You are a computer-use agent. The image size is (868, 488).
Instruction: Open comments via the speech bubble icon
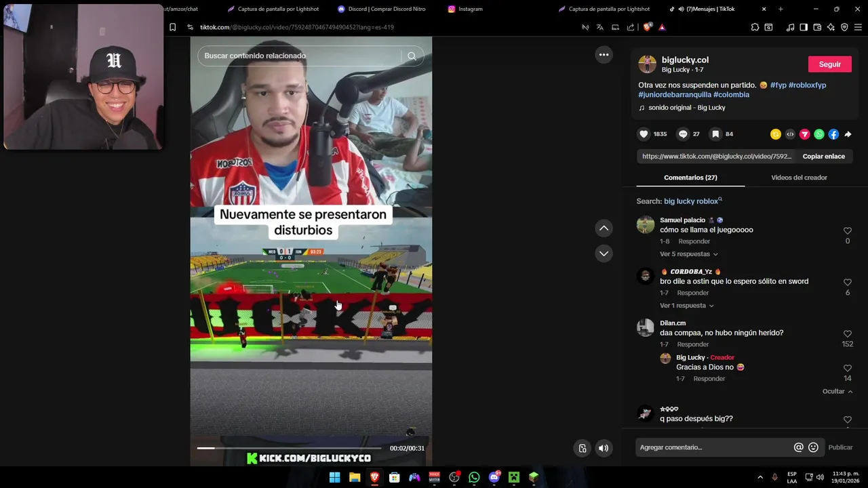point(683,134)
